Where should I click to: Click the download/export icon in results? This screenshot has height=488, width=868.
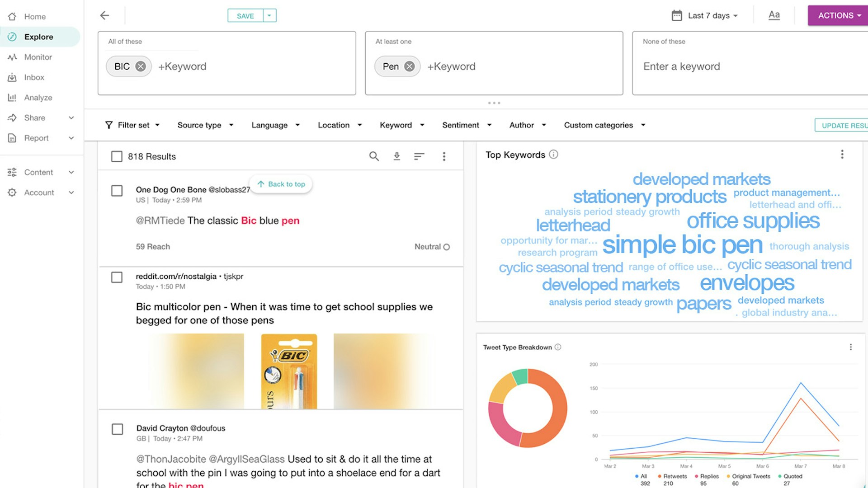click(397, 156)
